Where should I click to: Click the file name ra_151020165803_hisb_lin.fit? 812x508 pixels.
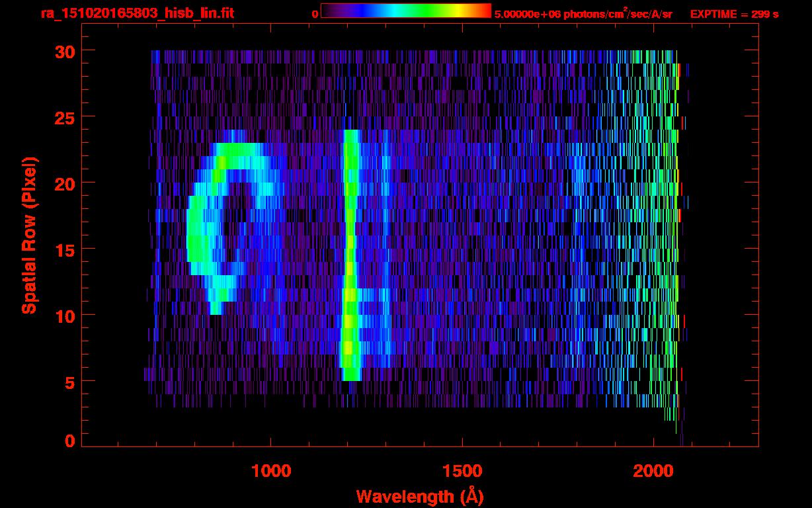137,13
